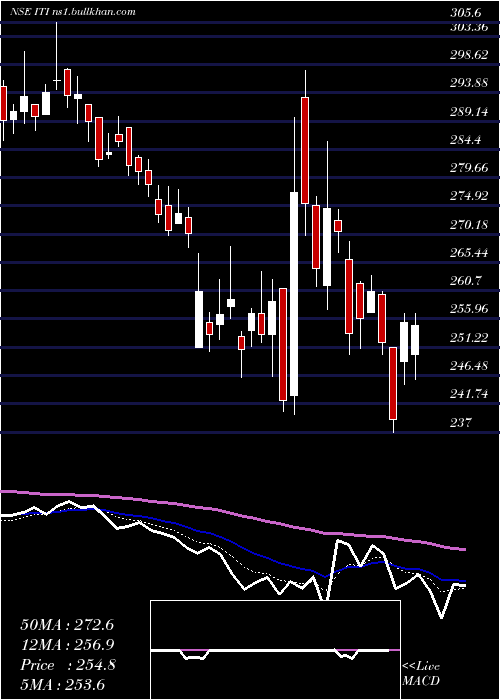Select the 255.96 price label
Viewport: 500px width, 700px height.
468,309
